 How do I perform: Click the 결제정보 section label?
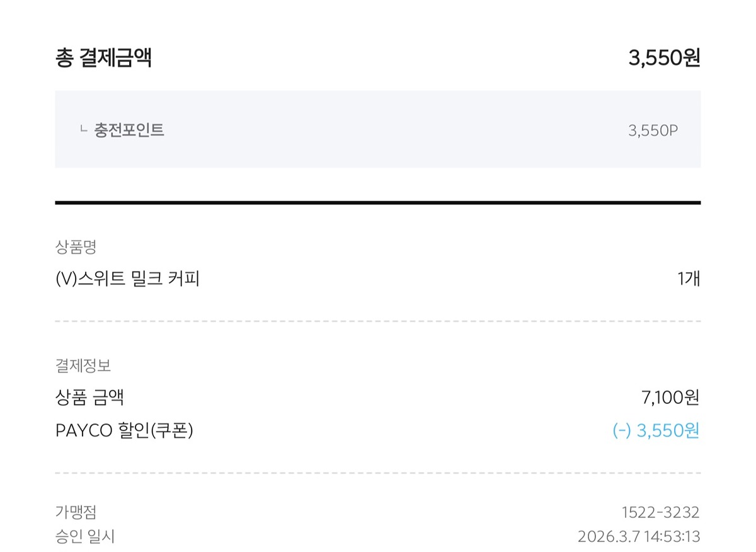tap(83, 365)
